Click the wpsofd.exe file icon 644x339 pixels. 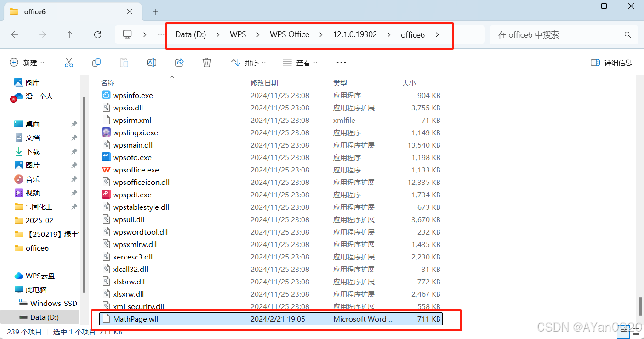(106, 157)
